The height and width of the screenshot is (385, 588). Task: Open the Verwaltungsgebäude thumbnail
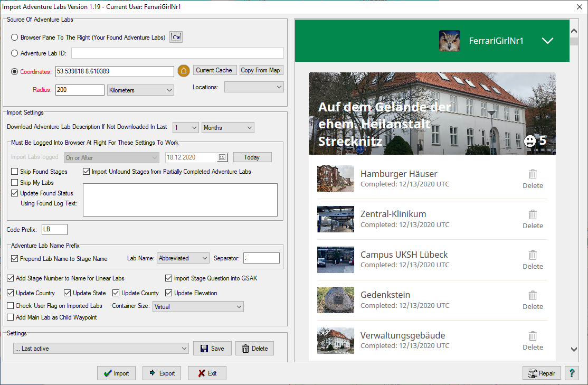point(335,340)
